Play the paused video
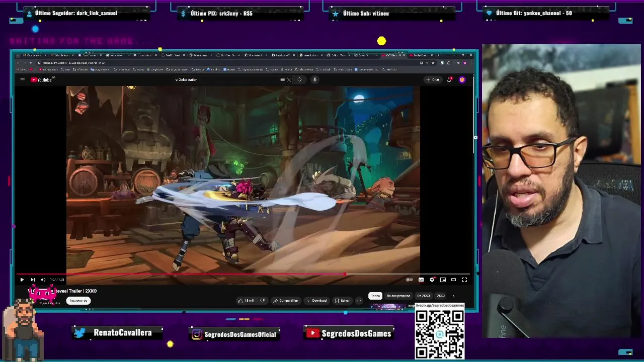 coord(22,280)
